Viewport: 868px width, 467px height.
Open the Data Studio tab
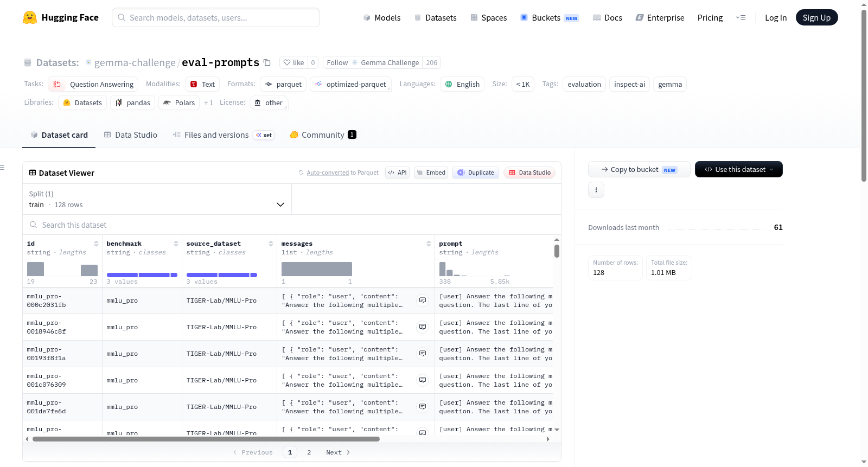tap(131, 135)
